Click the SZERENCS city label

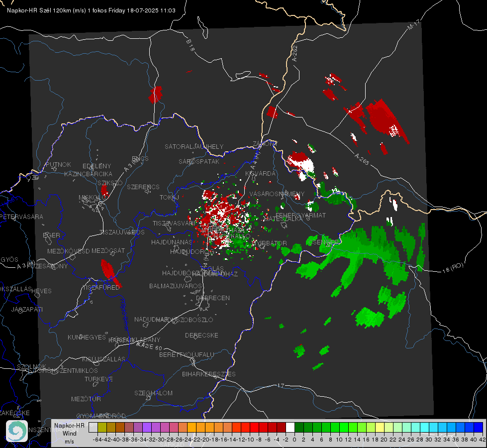point(143,187)
